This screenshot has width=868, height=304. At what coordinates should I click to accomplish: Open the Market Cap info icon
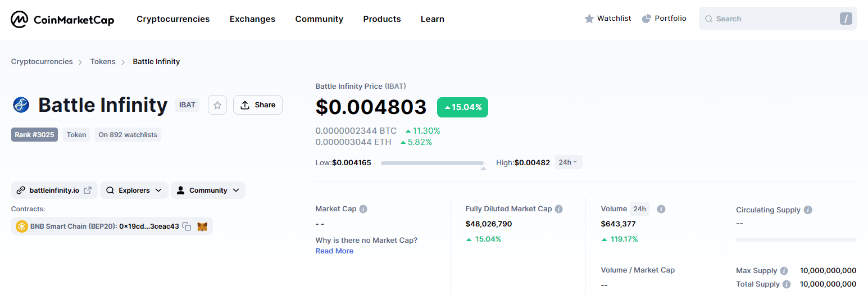363,209
